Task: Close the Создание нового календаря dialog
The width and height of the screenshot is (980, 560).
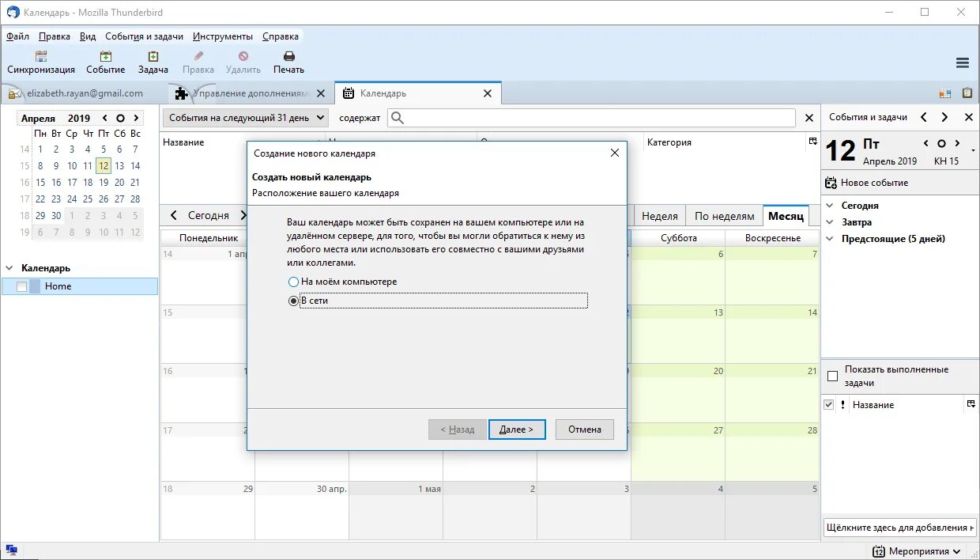Action: click(615, 153)
